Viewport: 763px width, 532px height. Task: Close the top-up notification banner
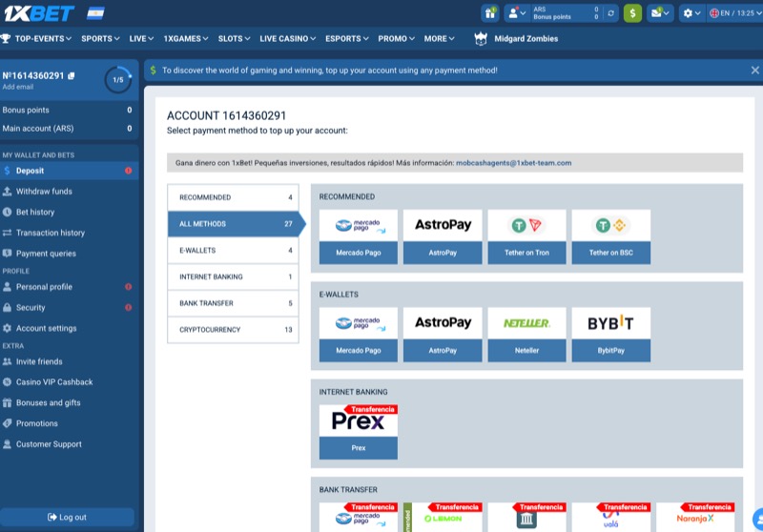pyautogui.click(x=754, y=70)
